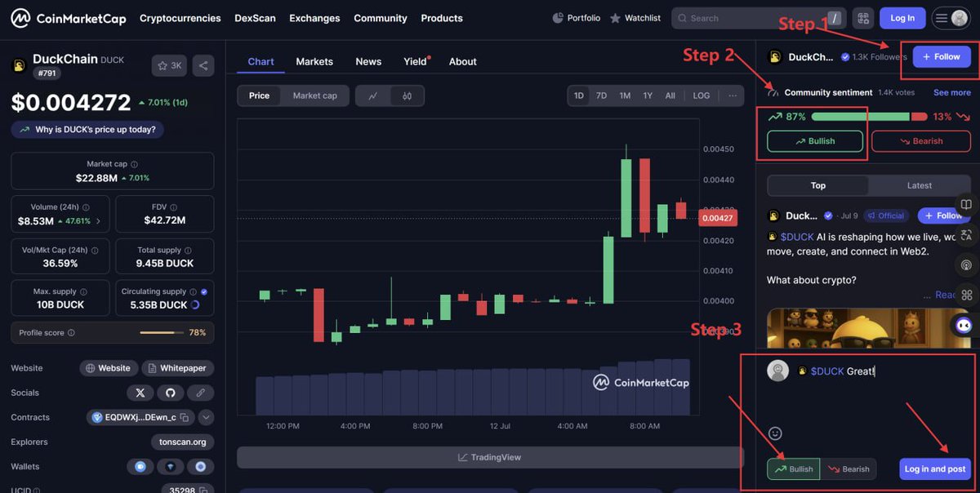This screenshot has height=493, width=980.
Task: Click the share icon beside DuckChain
Action: tap(203, 66)
